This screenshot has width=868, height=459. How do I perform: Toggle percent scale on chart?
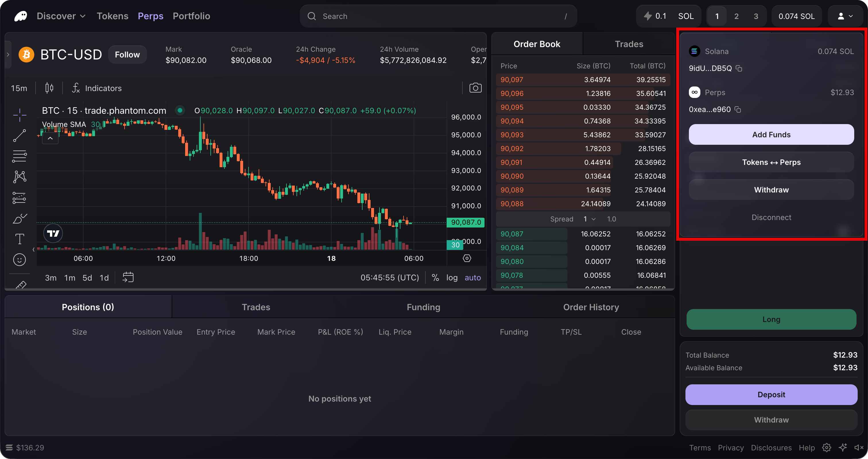(x=435, y=277)
